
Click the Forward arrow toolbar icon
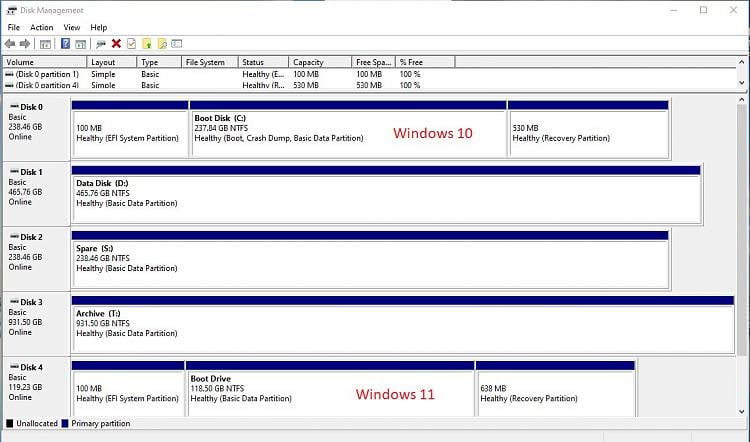pyautogui.click(x=25, y=44)
